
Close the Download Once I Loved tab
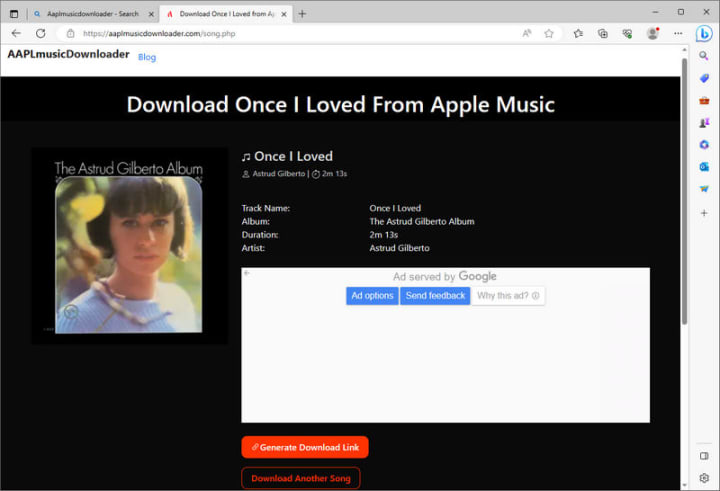(x=284, y=14)
